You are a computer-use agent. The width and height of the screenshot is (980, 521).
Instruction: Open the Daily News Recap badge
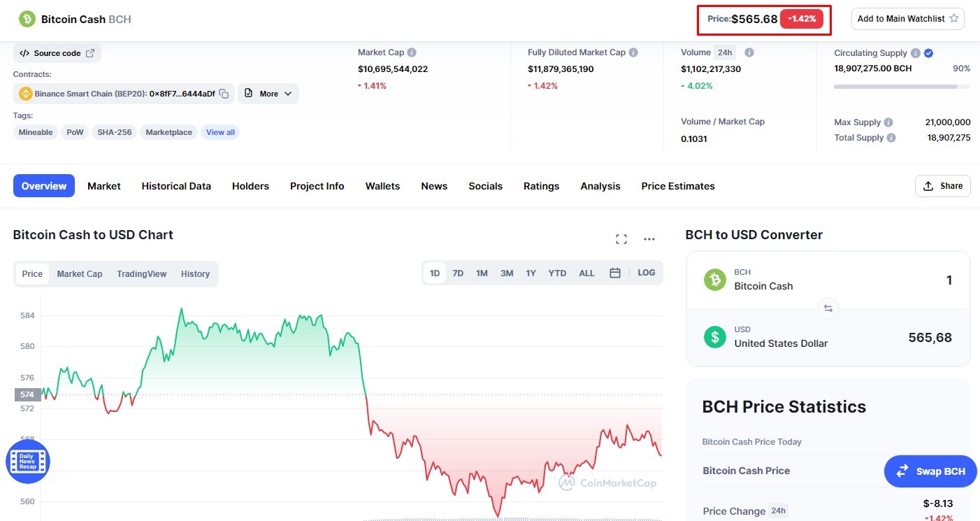(x=28, y=462)
